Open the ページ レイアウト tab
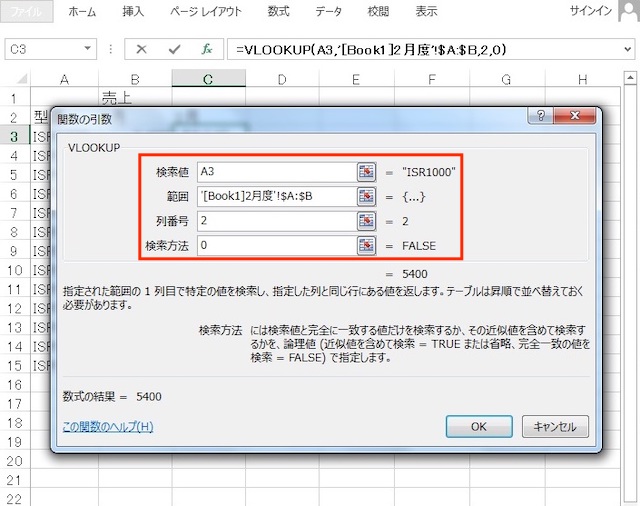Image resolution: width=640 pixels, height=506 pixels. (206, 11)
